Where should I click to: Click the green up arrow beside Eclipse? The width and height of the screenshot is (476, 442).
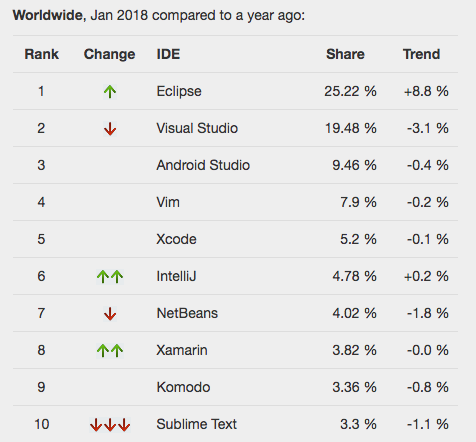tap(110, 91)
